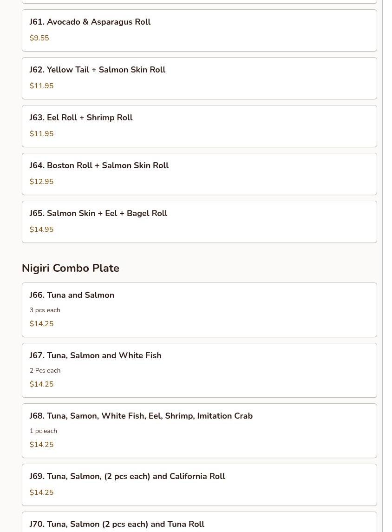Screen dimensions: 392x532
Task: Select J70 Tuna, Salmon and Tuna Roll
Action: 117,524
